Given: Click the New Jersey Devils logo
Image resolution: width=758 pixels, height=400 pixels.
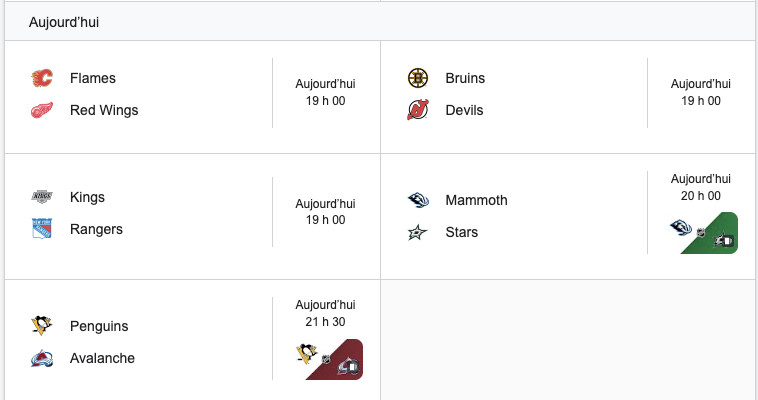Looking at the screenshot, I should pos(417,110).
